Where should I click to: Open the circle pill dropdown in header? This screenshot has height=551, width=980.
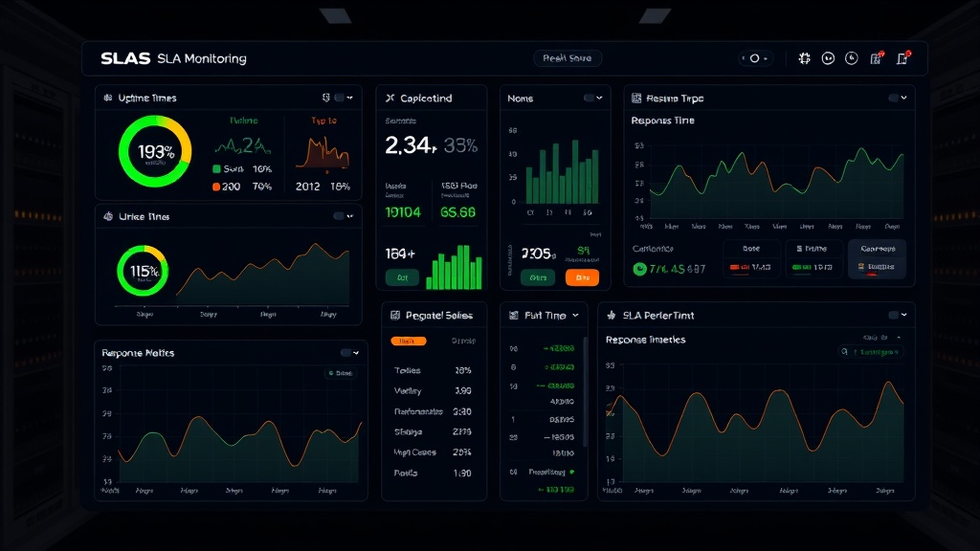coord(755,58)
